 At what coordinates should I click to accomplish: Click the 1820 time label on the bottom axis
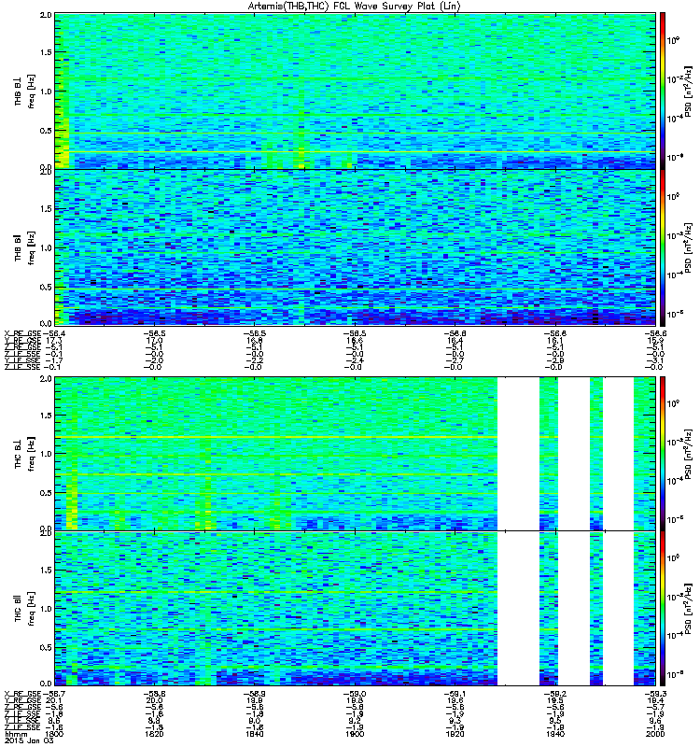point(154,734)
